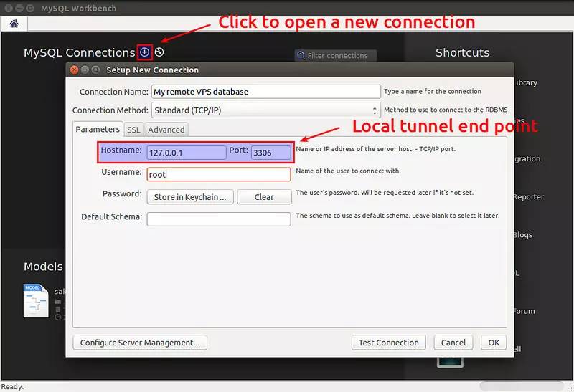This screenshot has width=574, height=392.
Task: Click the sakila model file thumbnail
Action: coord(36,300)
